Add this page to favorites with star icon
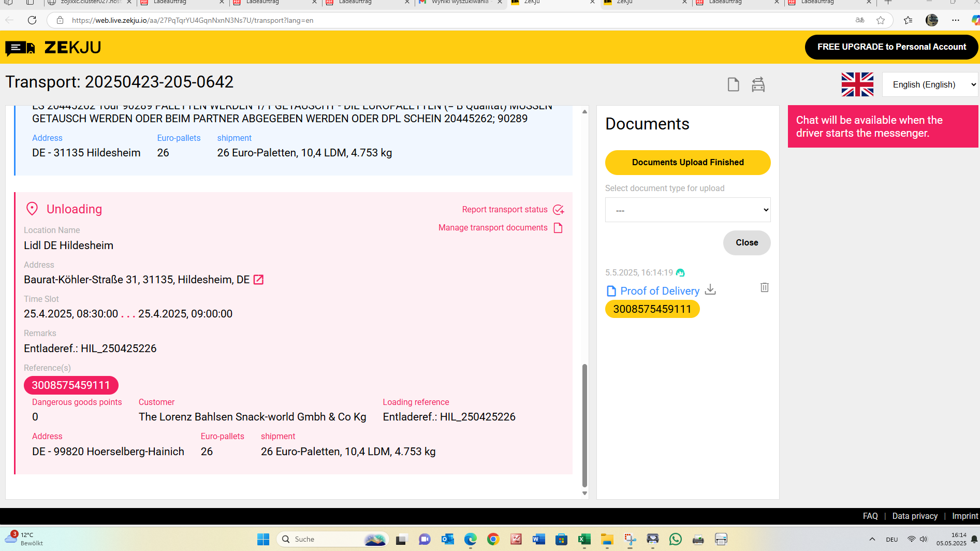 881,20
